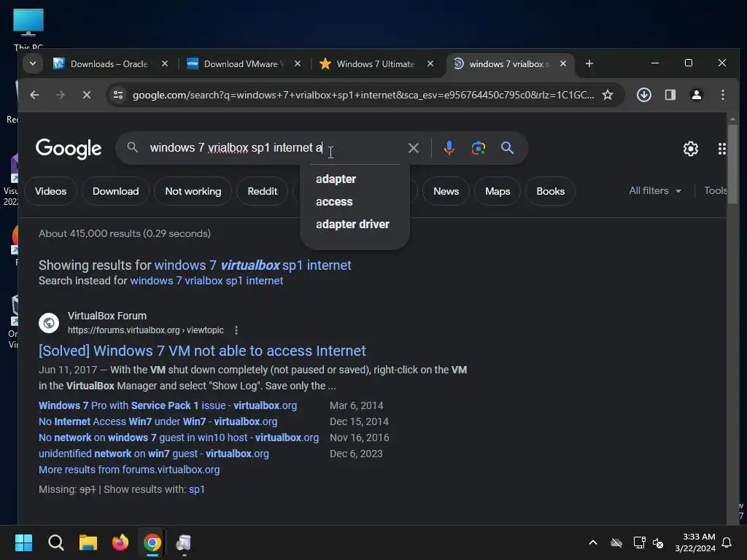Close the Windows 7 Ultimate tab
This screenshot has width=747, height=560.
[x=430, y=63]
